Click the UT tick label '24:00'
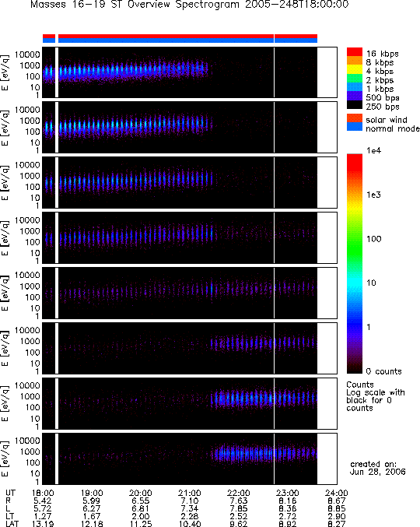Viewport: 420px width, 527px height. click(x=337, y=493)
